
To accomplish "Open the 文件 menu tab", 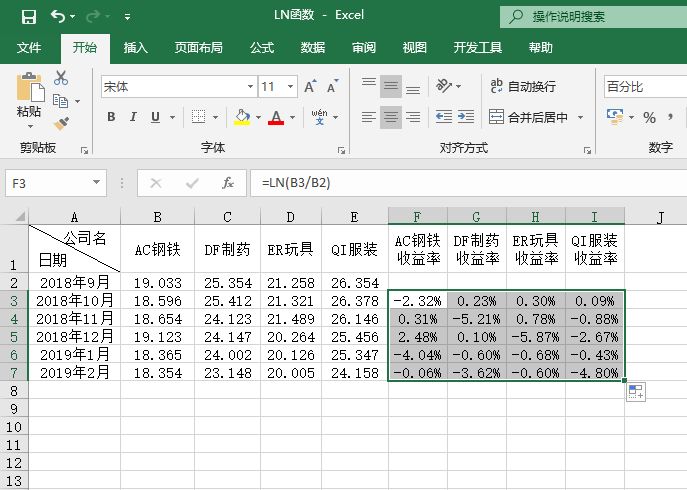I will coord(29,47).
